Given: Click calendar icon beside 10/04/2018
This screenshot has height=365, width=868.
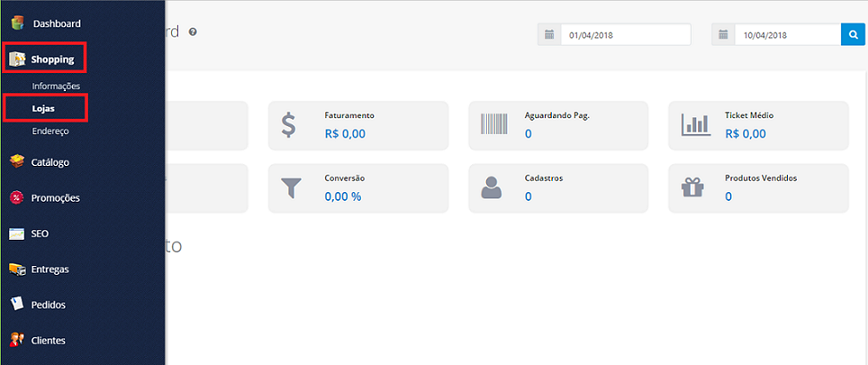Looking at the screenshot, I should tap(723, 35).
